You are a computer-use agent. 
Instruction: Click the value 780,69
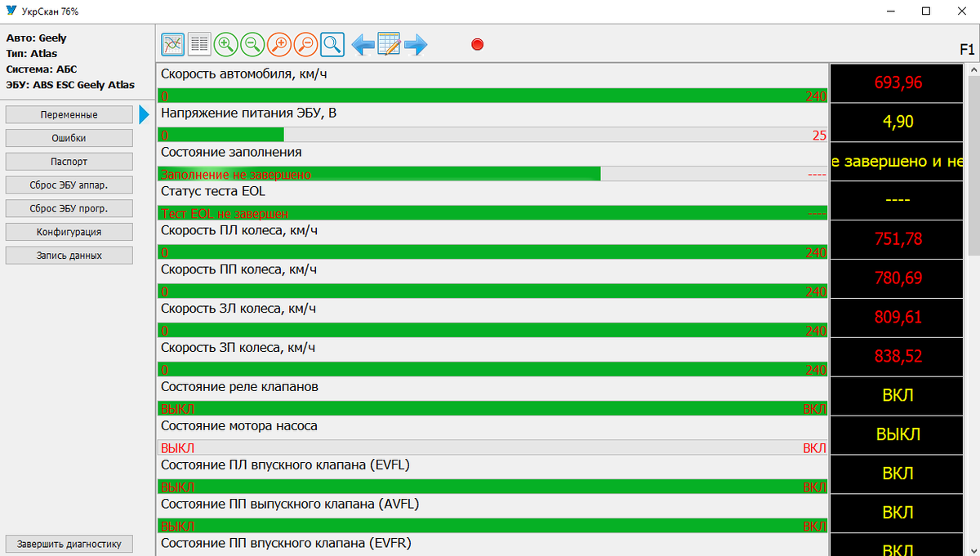pyautogui.click(x=898, y=278)
